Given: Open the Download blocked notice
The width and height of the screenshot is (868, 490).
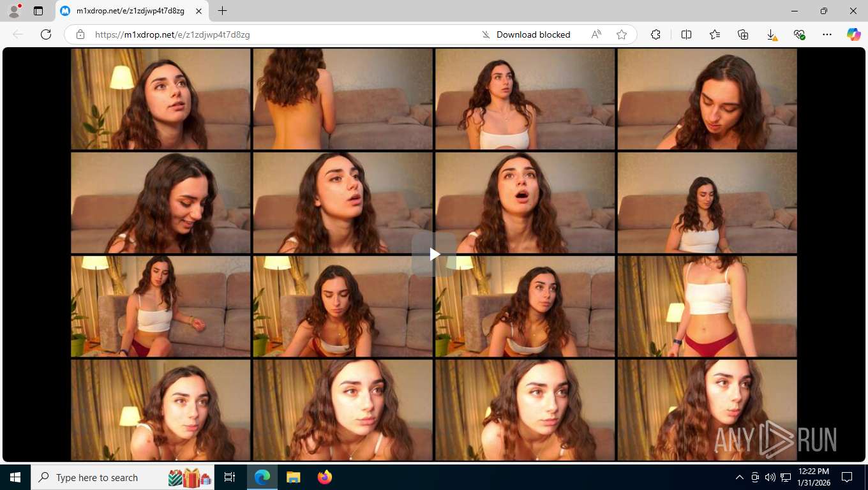Looking at the screenshot, I should pos(527,34).
